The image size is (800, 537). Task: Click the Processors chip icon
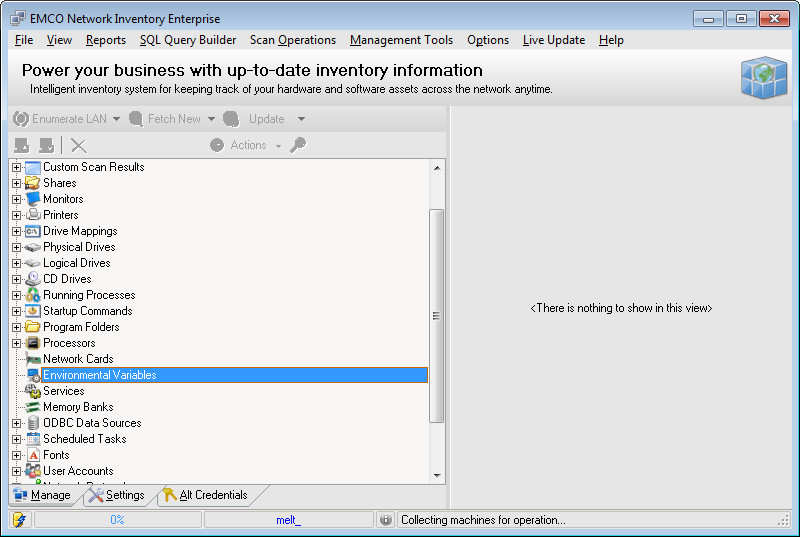pos(33,343)
